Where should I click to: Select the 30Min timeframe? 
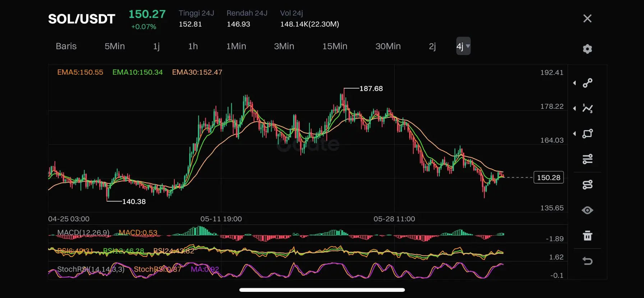point(388,46)
